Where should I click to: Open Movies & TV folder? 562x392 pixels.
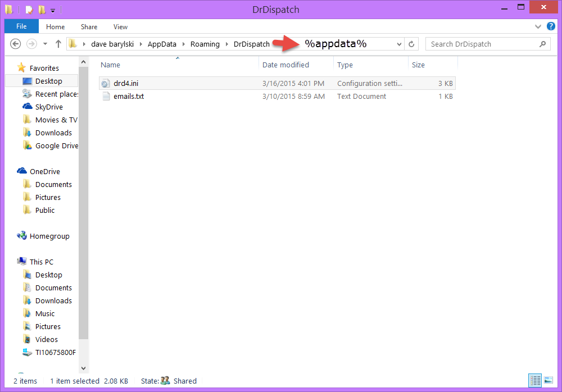[x=56, y=120]
